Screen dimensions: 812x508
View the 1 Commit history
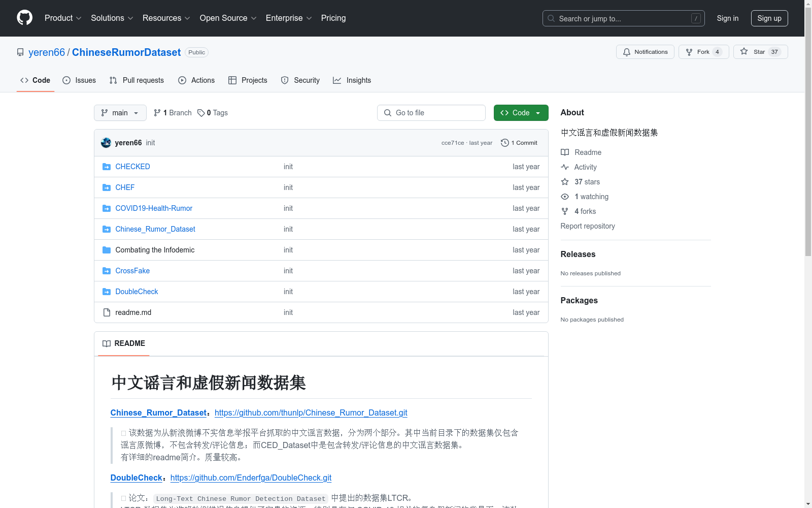point(519,143)
